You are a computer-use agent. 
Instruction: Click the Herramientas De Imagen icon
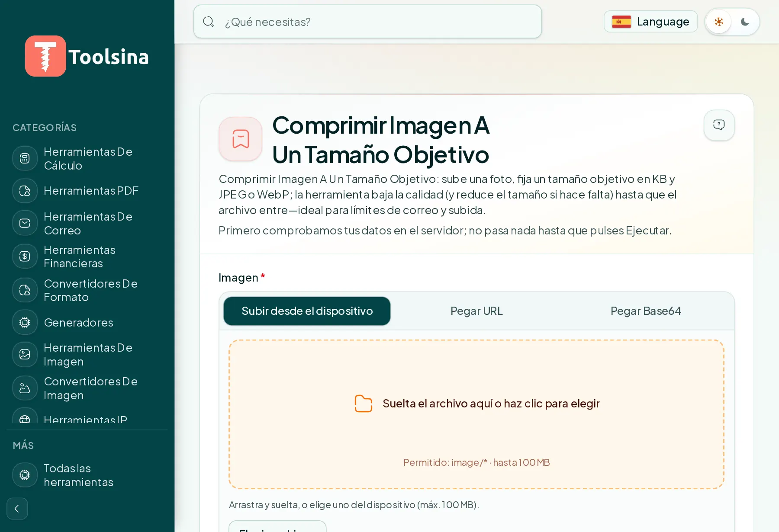[25, 354]
